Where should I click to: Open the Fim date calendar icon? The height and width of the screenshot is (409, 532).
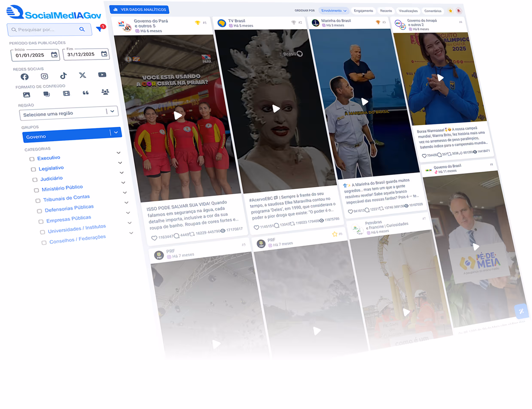(x=104, y=53)
